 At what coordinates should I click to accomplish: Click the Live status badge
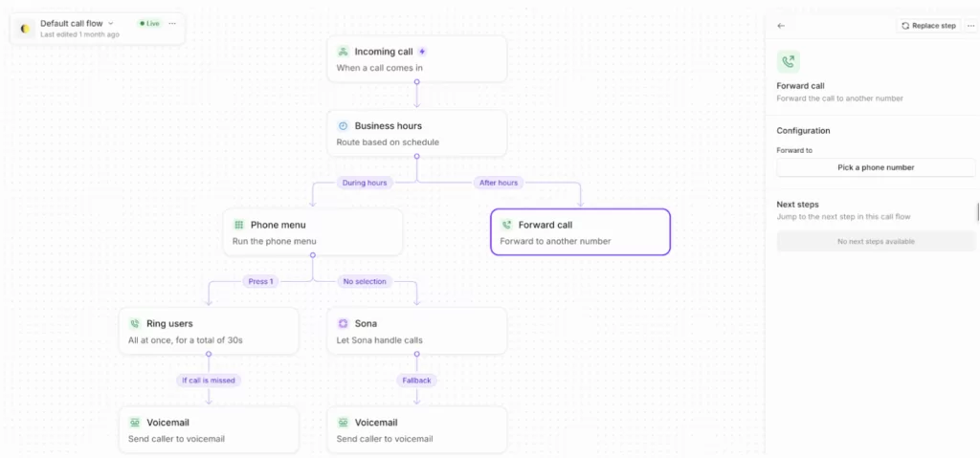coord(148,23)
